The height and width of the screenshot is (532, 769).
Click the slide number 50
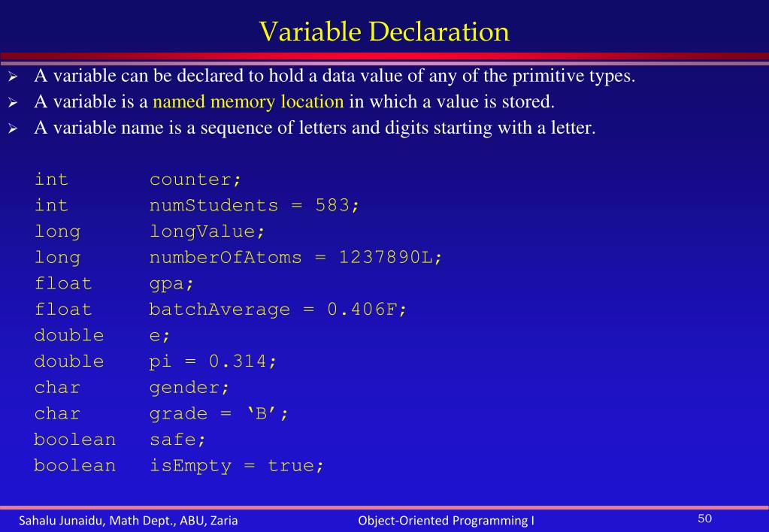click(x=705, y=518)
